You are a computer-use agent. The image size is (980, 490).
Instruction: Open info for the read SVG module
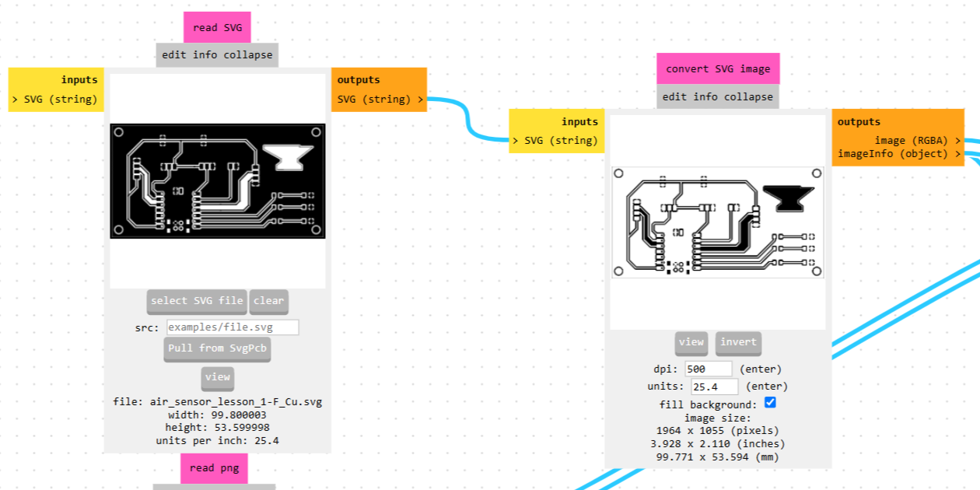(205, 55)
